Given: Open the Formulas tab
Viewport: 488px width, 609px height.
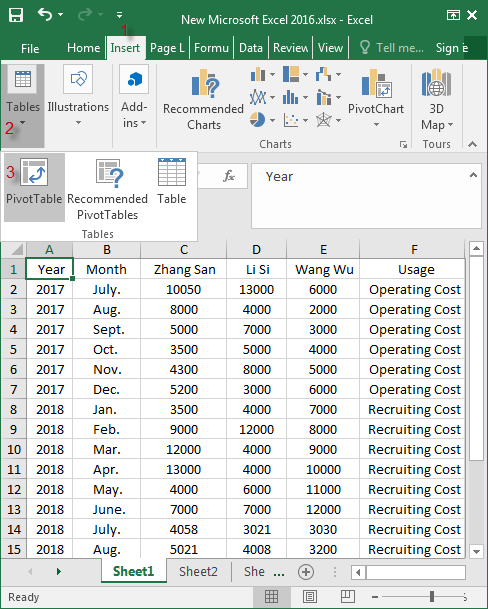Looking at the screenshot, I should click(211, 48).
